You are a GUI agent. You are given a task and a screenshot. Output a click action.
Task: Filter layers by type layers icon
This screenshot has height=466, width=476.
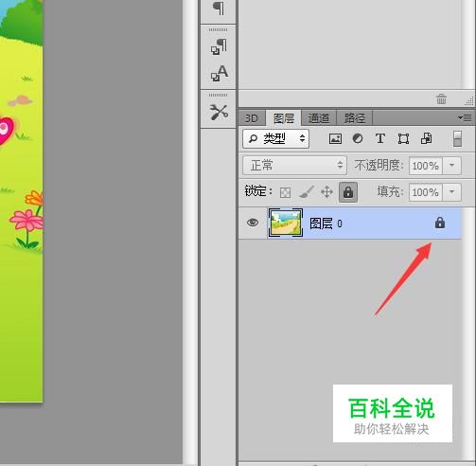(x=380, y=138)
